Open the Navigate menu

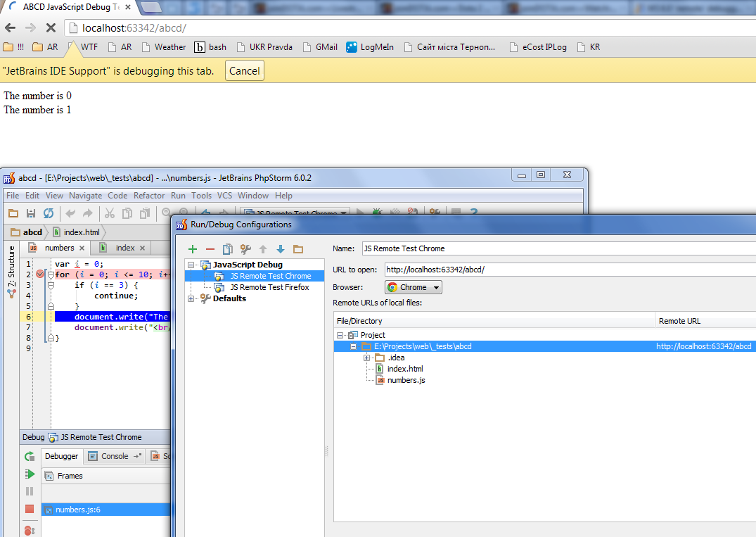tap(85, 196)
